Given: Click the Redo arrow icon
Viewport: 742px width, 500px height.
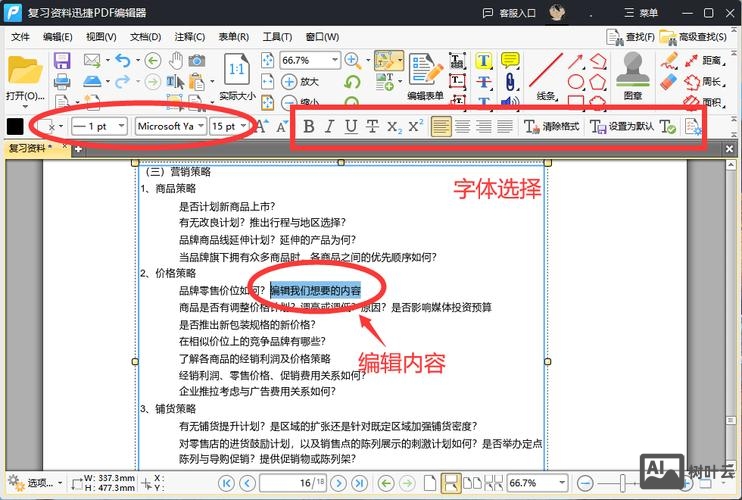Looking at the screenshot, I should pyautogui.click(x=123, y=82).
